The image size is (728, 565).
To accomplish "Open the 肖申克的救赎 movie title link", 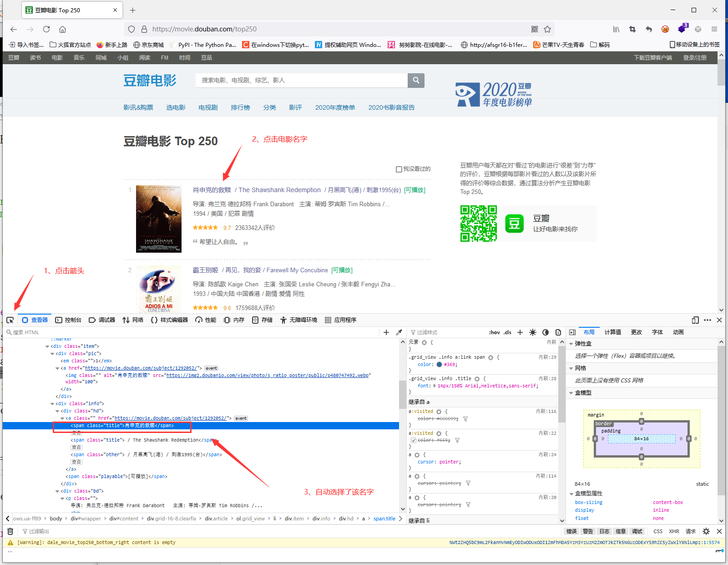I will [x=212, y=190].
